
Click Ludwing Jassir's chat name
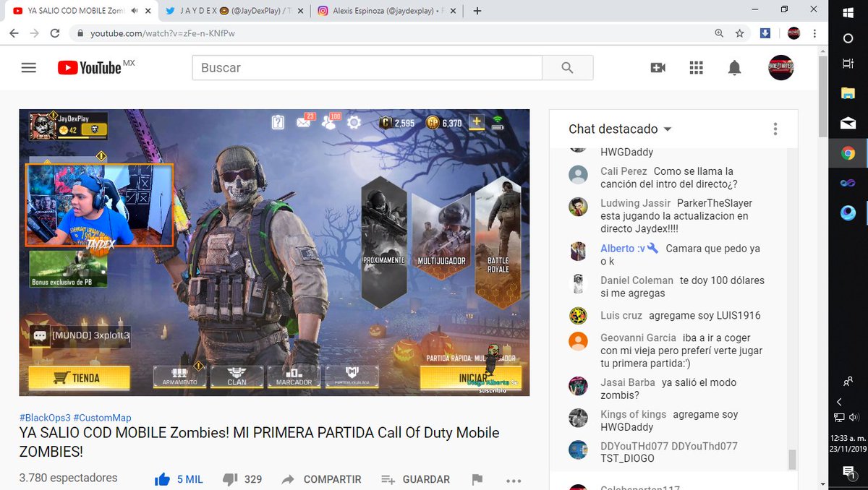[x=635, y=203]
